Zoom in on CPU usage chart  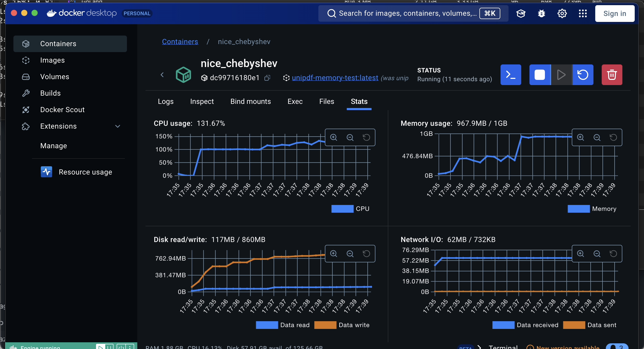[334, 137]
